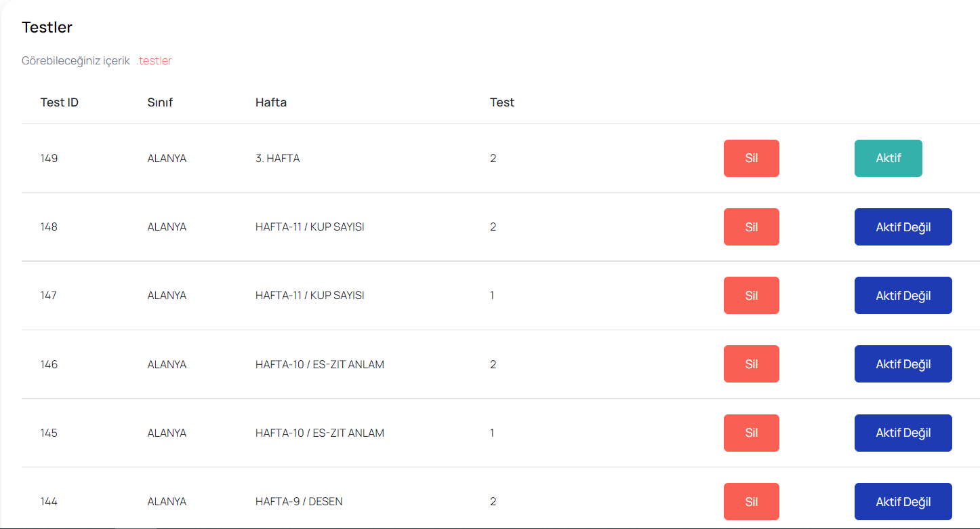Click the Testler page heading
This screenshot has height=529, width=980.
point(47,27)
